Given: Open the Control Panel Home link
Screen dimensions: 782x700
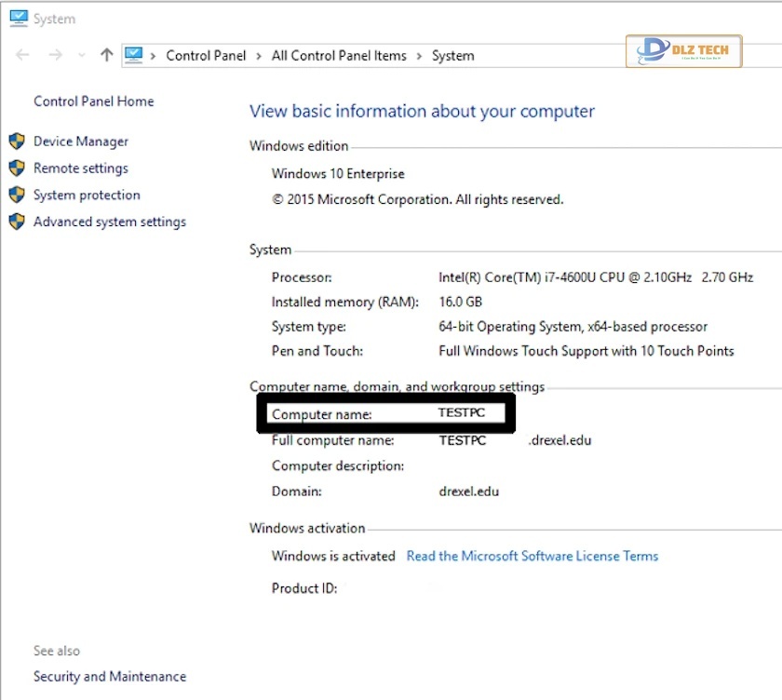Looking at the screenshot, I should tap(93, 101).
